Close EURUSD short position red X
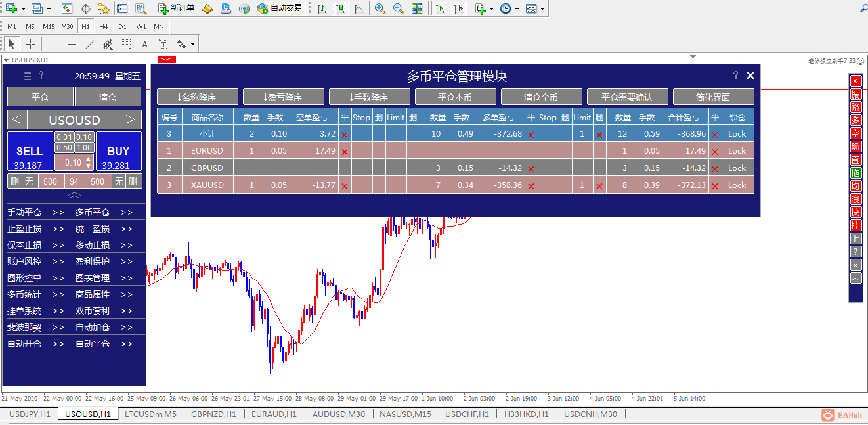The image size is (868, 425). click(x=345, y=152)
